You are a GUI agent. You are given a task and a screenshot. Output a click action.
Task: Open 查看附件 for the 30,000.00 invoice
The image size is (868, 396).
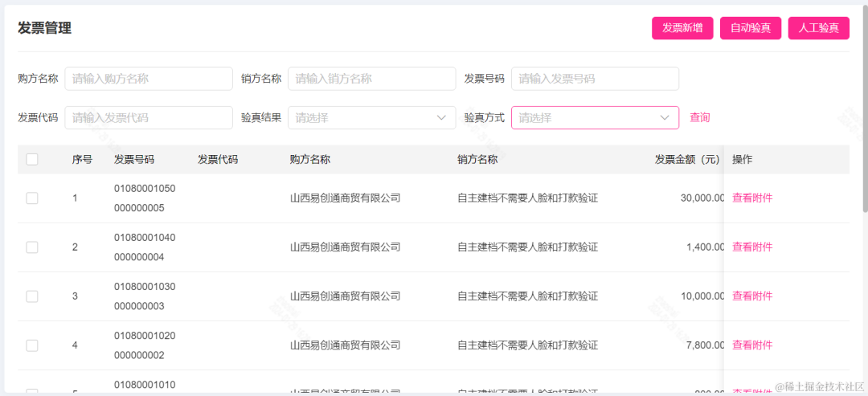click(x=752, y=198)
